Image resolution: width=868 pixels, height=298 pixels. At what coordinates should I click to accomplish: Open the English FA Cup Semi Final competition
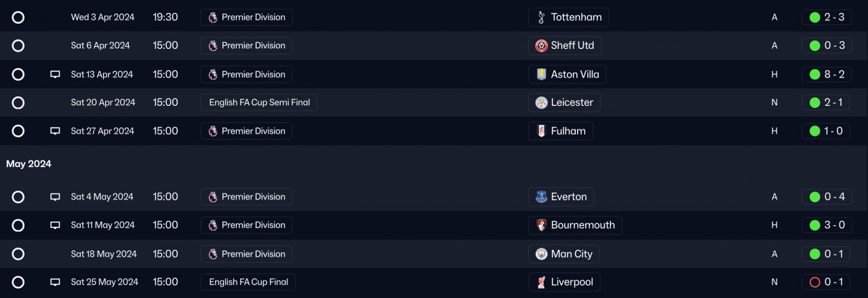(259, 103)
